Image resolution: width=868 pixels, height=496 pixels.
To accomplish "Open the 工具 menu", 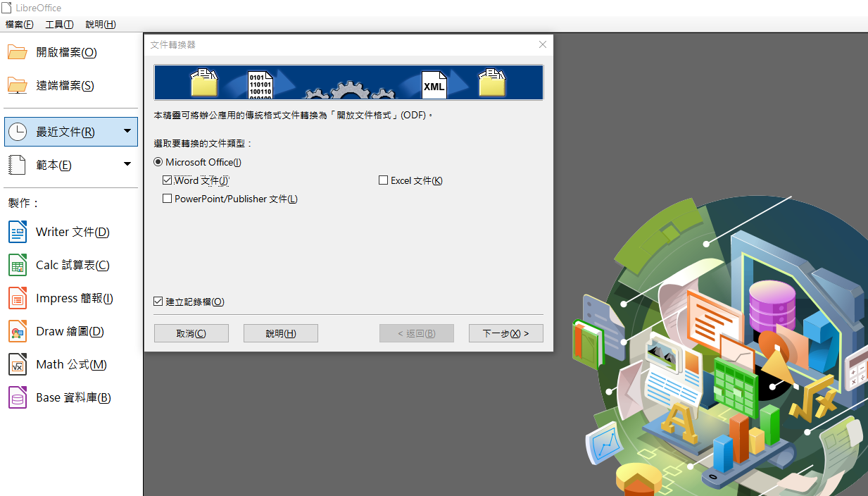I will coord(60,25).
